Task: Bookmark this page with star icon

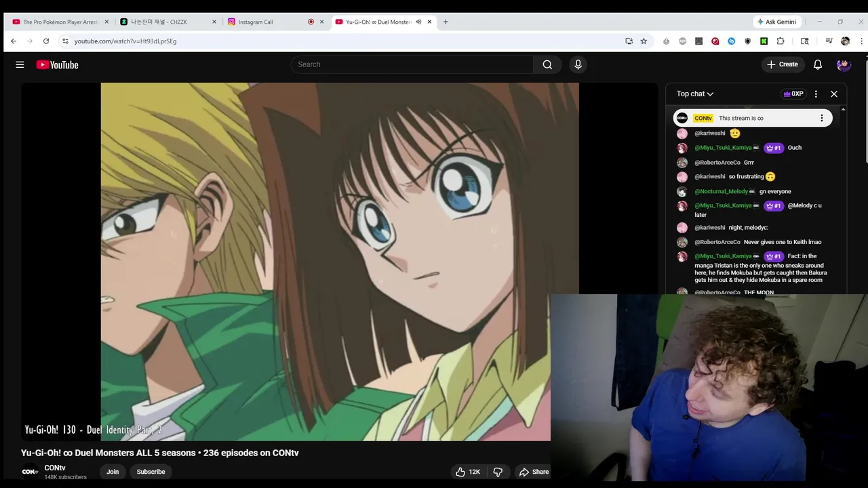Action: (x=644, y=41)
